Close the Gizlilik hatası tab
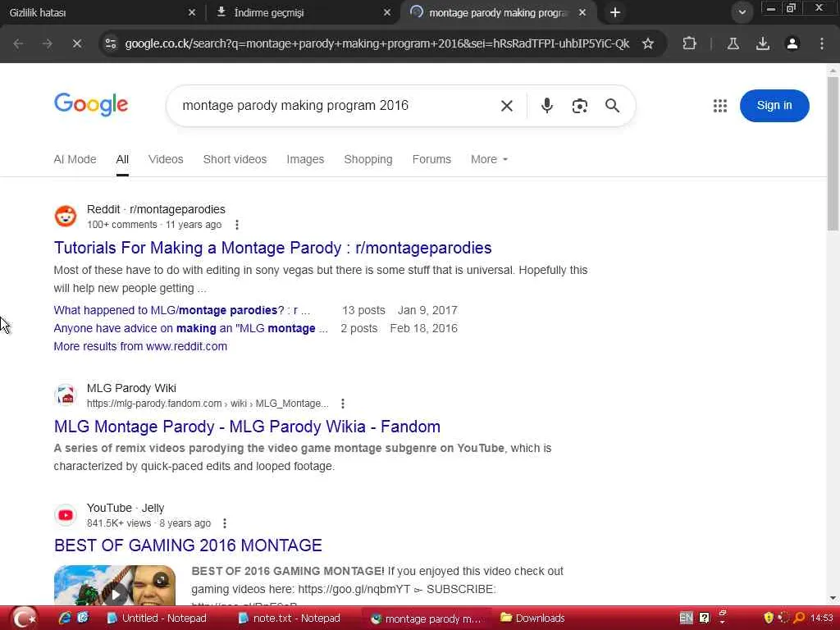This screenshot has width=840, height=630. pyautogui.click(x=192, y=12)
